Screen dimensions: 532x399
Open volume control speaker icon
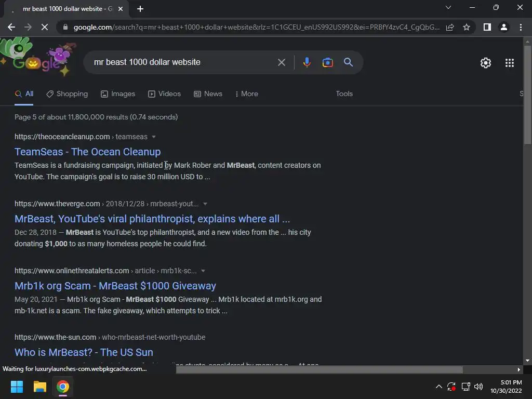478,387
